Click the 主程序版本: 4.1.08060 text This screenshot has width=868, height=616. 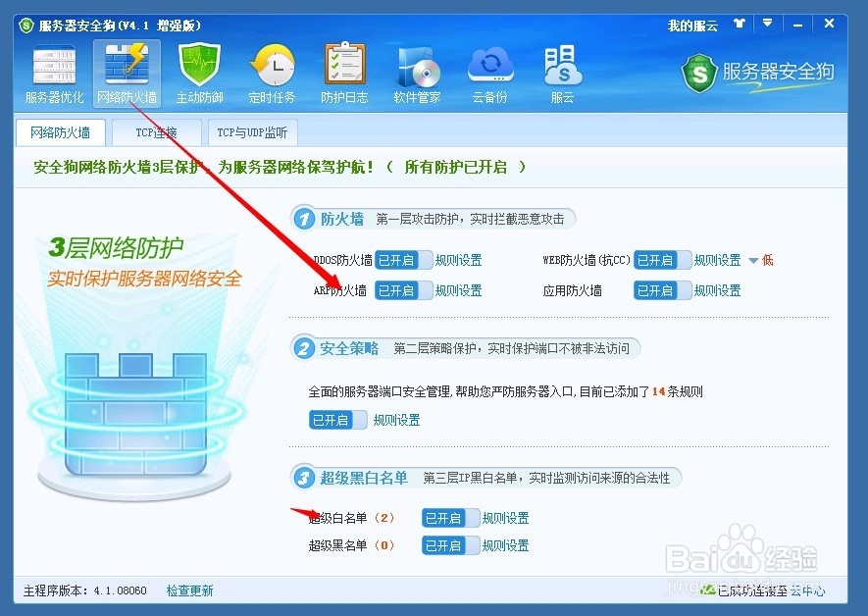(x=84, y=590)
